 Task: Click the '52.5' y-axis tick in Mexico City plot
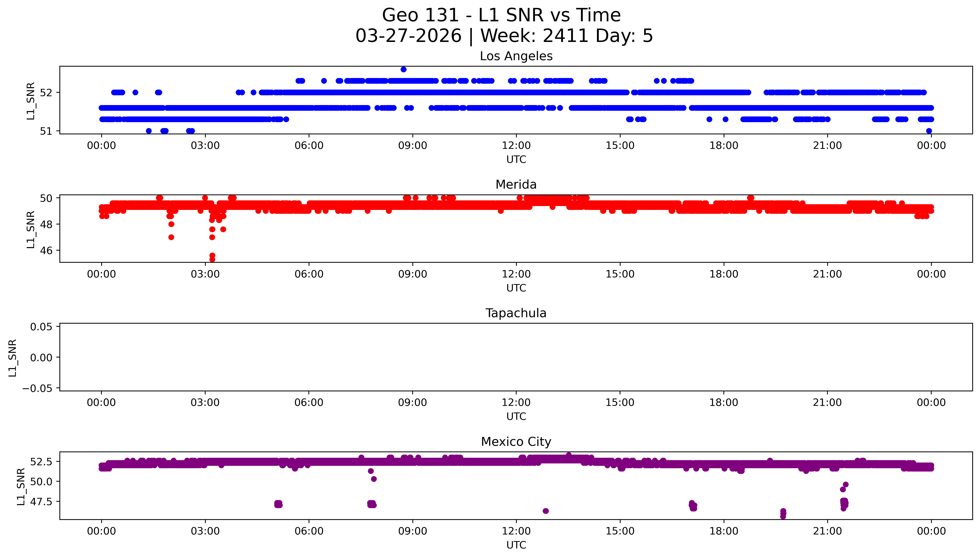[x=41, y=462]
